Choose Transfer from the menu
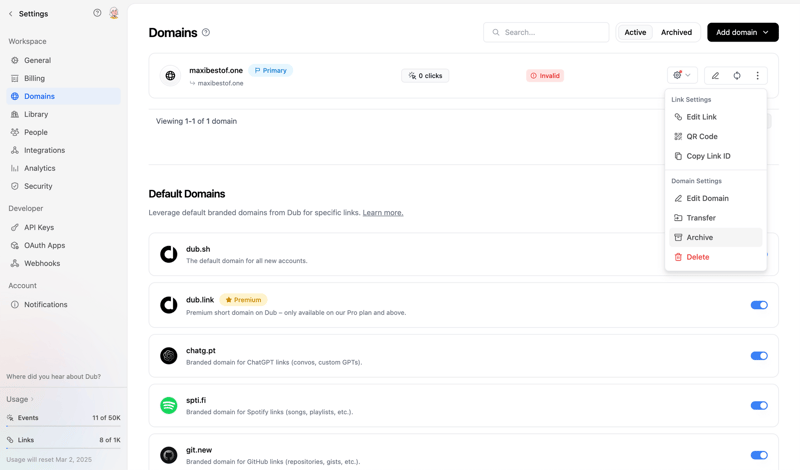 click(x=715, y=218)
